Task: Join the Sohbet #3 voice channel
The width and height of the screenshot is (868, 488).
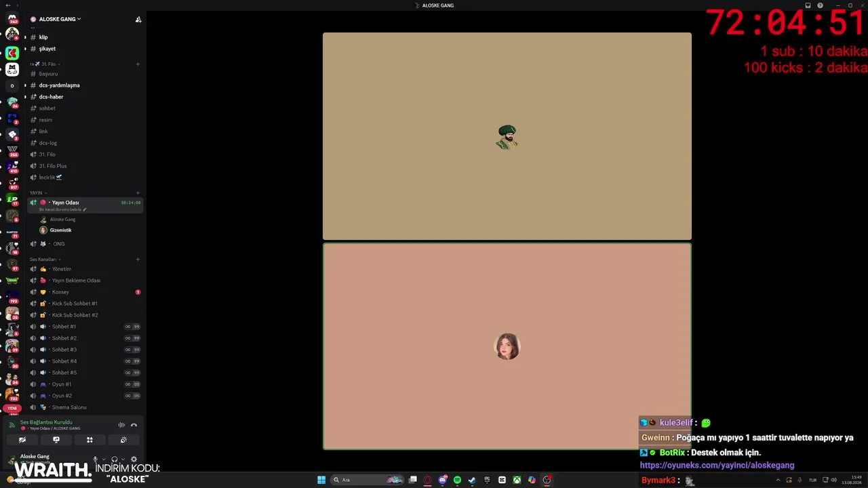Action: (84, 350)
